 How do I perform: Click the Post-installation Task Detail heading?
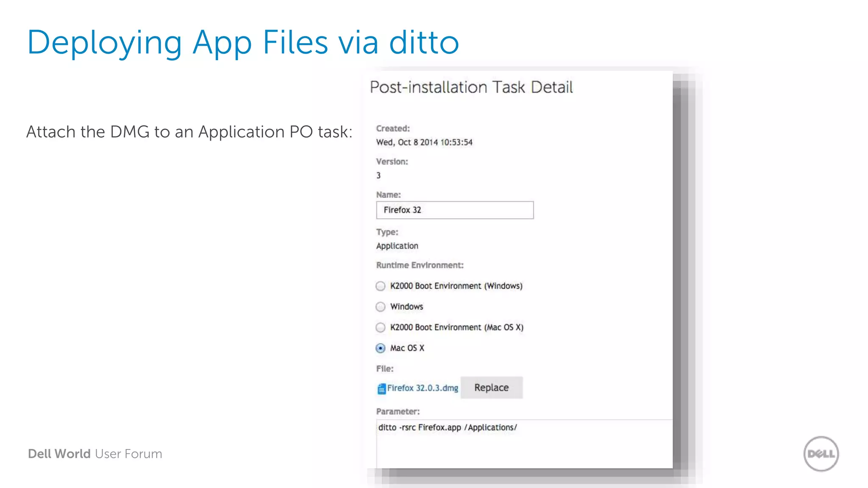[x=471, y=87]
